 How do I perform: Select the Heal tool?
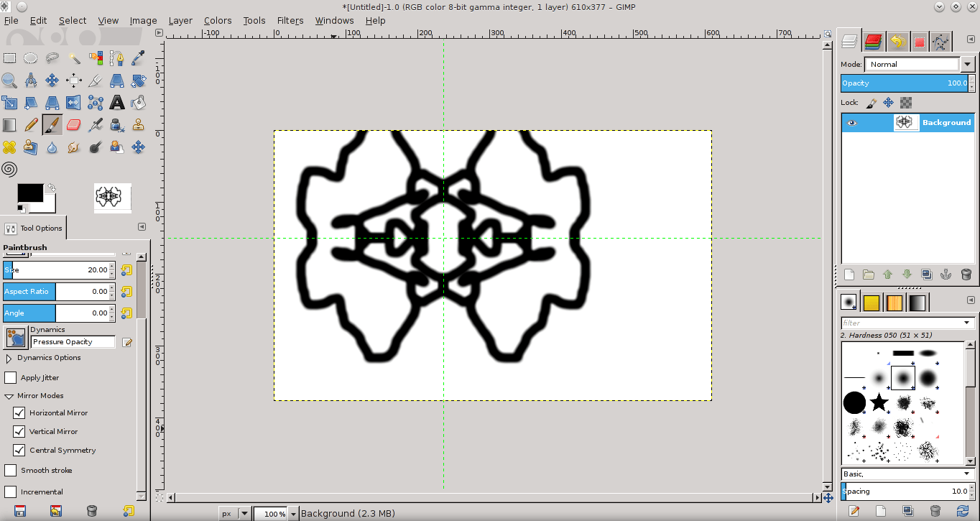click(x=10, y=147)
